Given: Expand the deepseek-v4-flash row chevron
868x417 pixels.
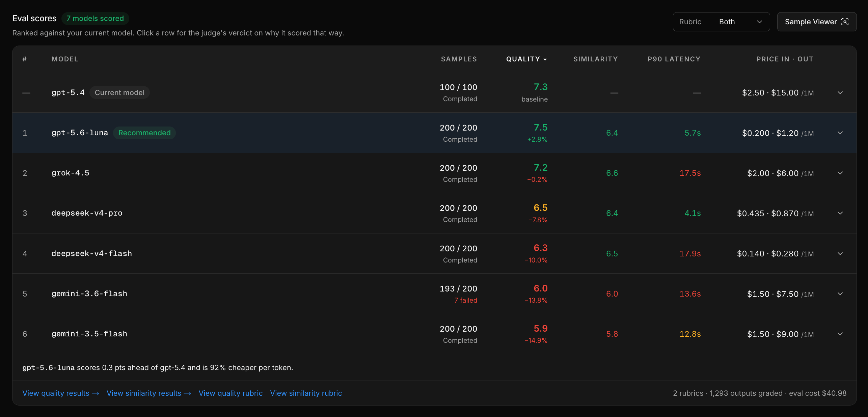Looking at the screenshot, I should tap(840, 253).
